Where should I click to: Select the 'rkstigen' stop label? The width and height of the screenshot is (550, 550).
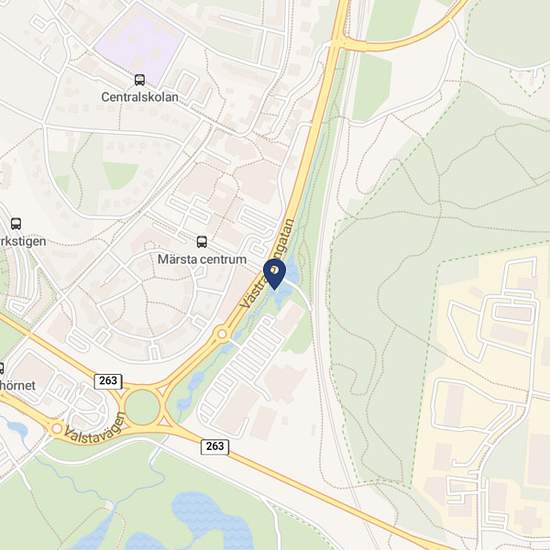[x=23, y=241]
